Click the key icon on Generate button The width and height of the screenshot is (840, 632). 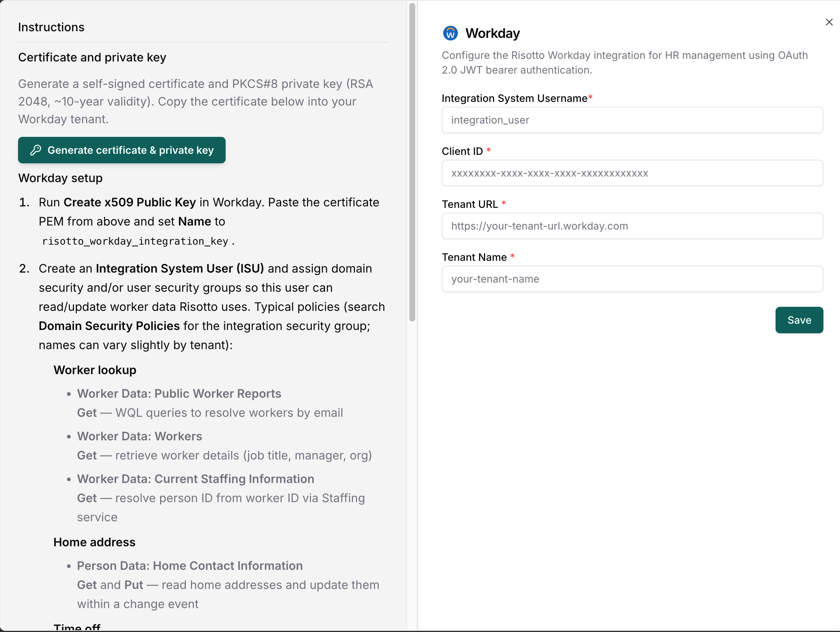coord(36,150)
